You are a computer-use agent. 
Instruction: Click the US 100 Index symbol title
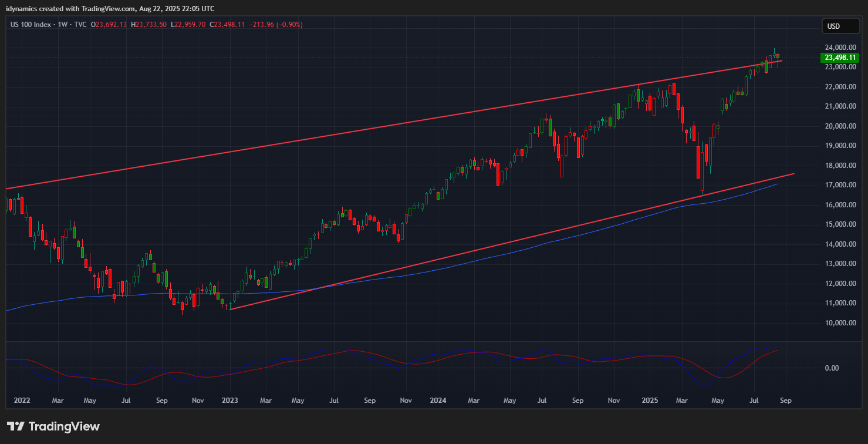tap(31, 25)
